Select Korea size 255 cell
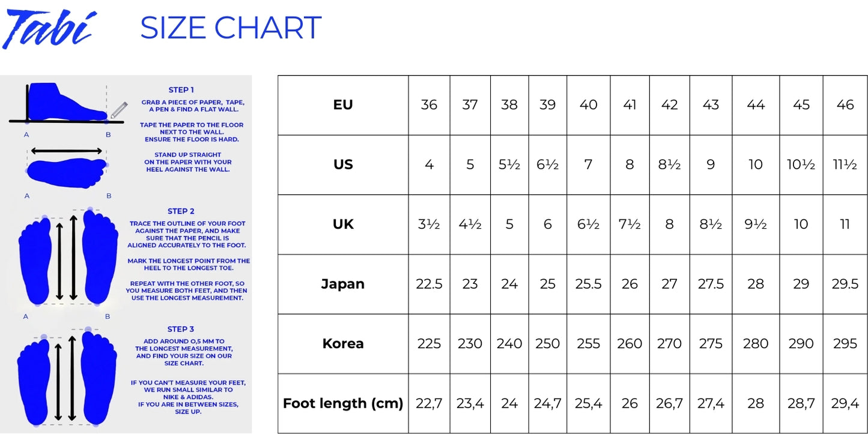Viewport: 868px width, 434px height. tap(588, 344)
